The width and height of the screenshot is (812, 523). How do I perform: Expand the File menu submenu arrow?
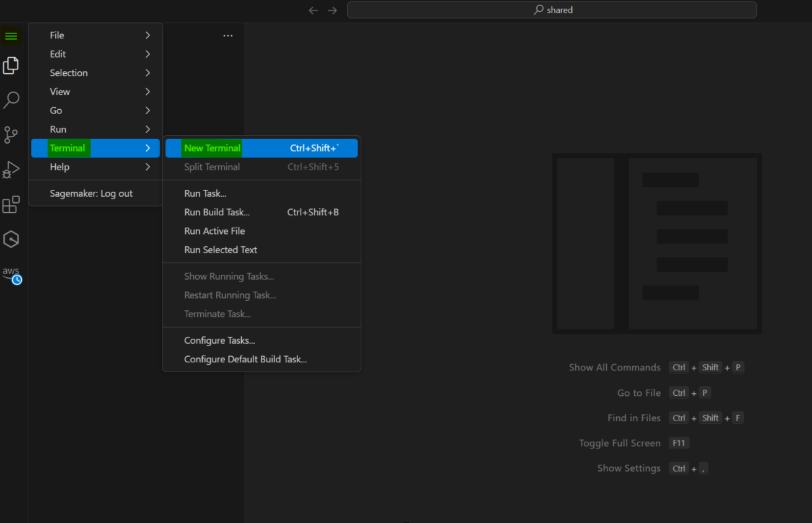click(x=148, y=35)
